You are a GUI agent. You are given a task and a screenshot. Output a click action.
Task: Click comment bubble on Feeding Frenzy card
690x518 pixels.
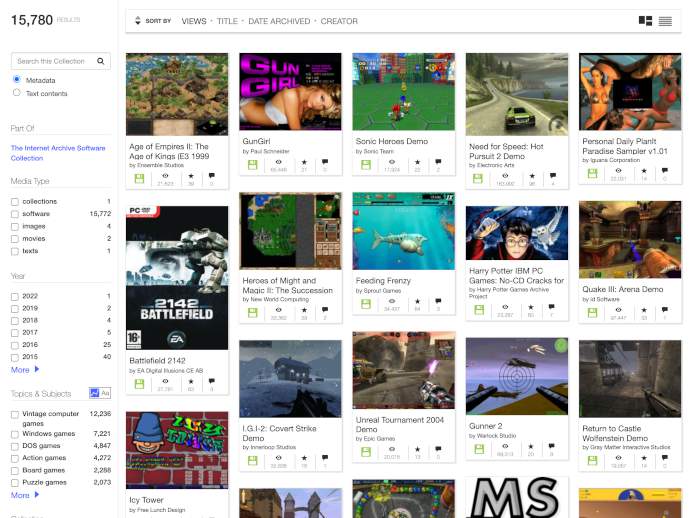coord(438,301)
